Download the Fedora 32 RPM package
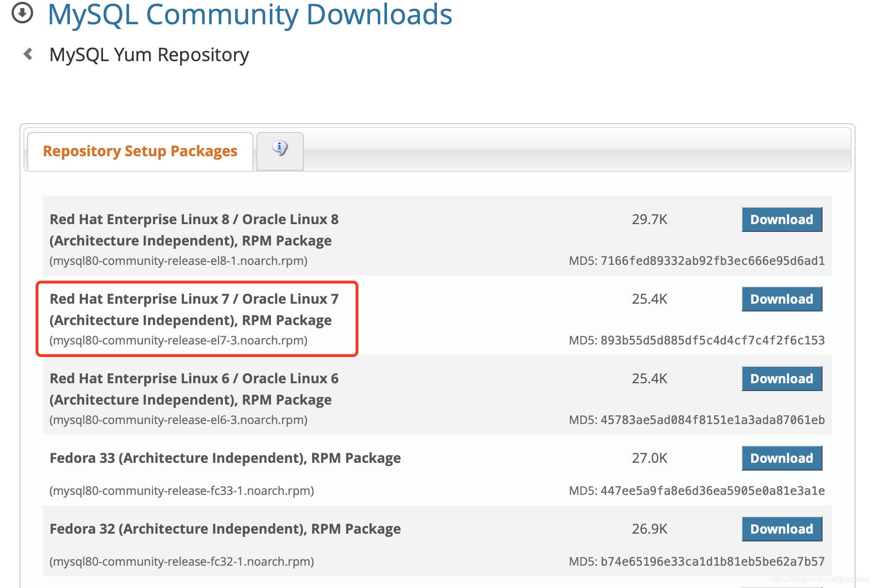The width and height of the screenshot is (874, 588). [x=782, y=529]
